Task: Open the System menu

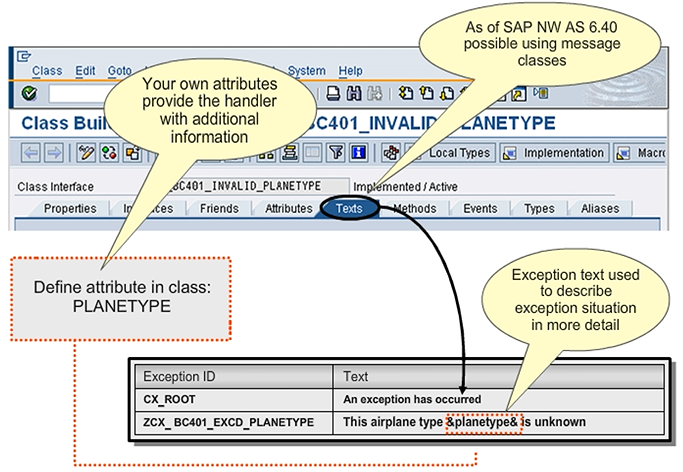Action: point(306,71)
